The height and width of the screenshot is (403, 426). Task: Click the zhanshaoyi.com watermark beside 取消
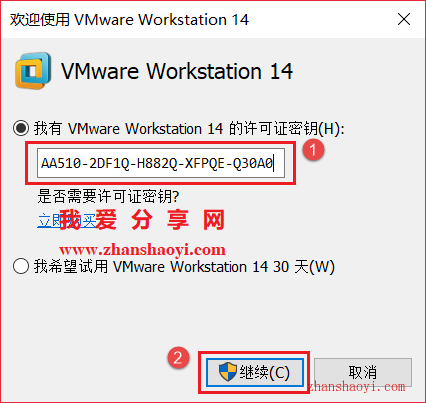(x=357, y=387)
